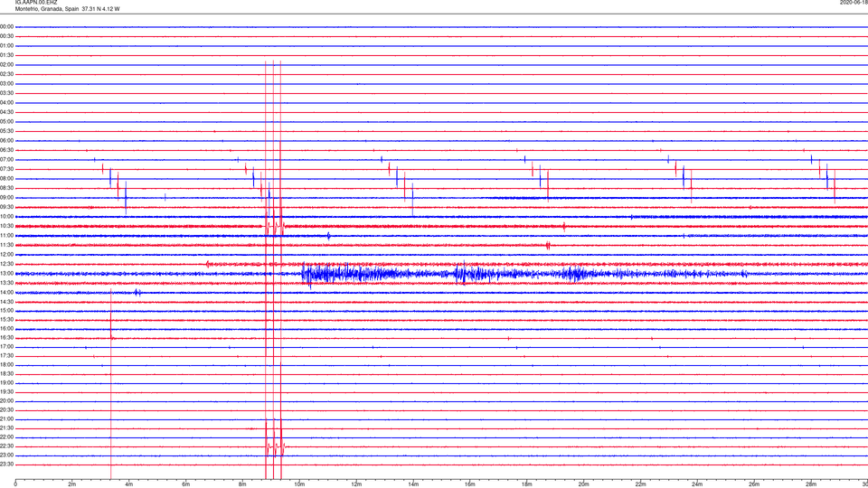
Task: Pick the 8m tick label on axis
Action: 242,484
